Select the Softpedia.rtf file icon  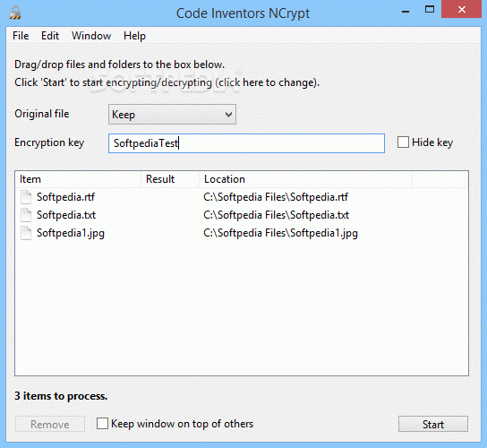tap(26, 197)
